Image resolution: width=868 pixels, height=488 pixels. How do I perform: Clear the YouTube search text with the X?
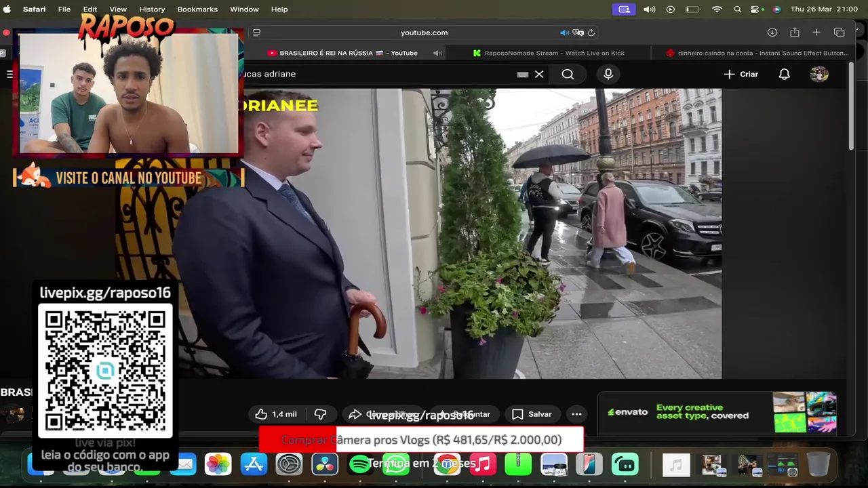[x=539, y=74]
